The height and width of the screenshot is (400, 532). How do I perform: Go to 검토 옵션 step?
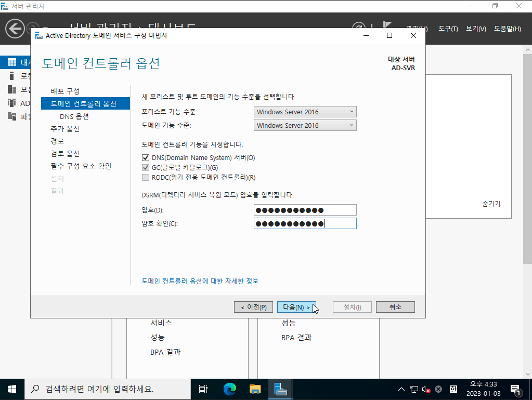(x=65, y=154)
